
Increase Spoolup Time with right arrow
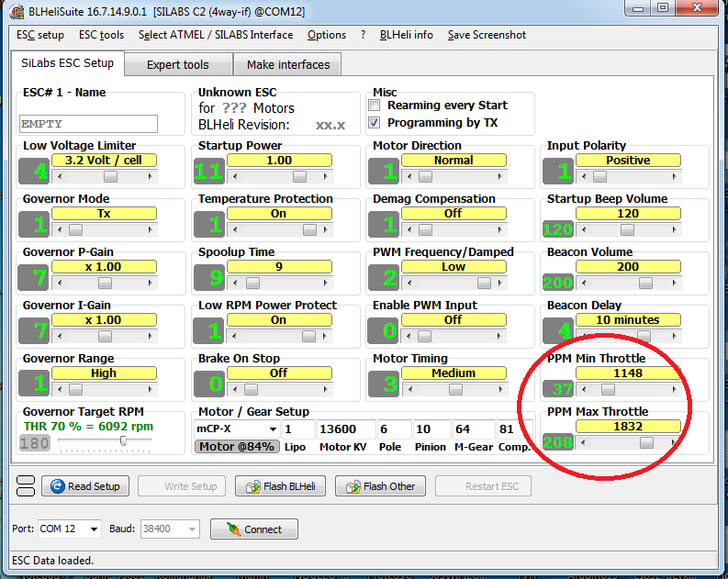[x=326, y=283]
